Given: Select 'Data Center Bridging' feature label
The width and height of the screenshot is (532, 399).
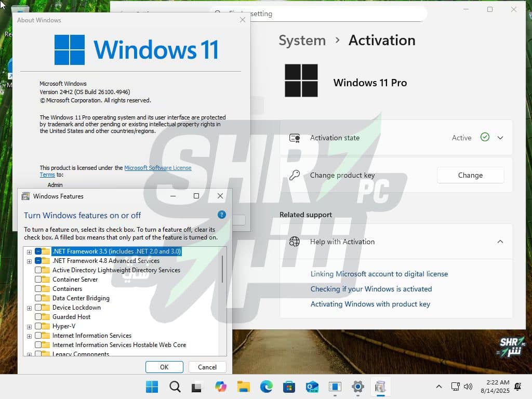Looking at the screenshot, I should tap(81, 298).
